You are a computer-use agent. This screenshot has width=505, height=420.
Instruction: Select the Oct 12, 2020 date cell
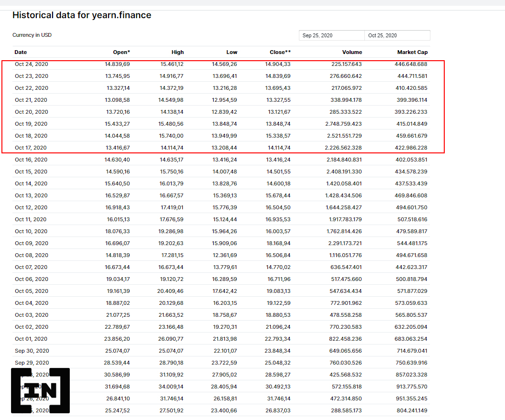click(31, 207)
